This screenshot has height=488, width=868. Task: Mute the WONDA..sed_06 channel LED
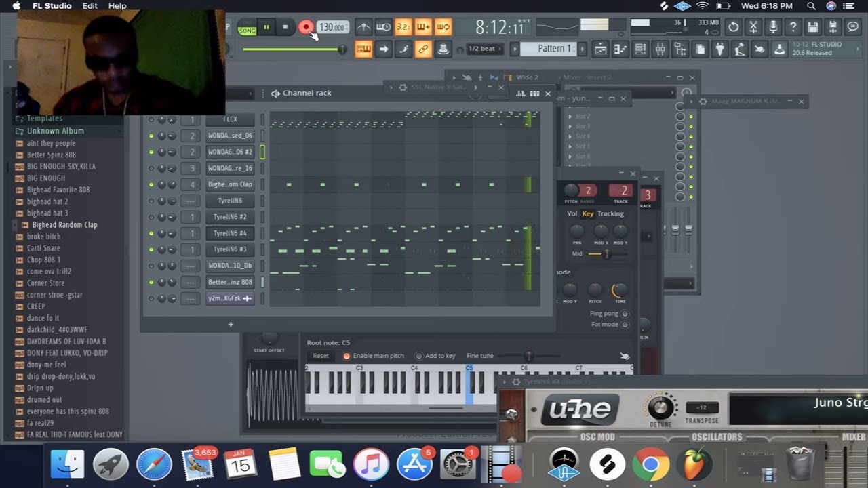coord(151,136)
